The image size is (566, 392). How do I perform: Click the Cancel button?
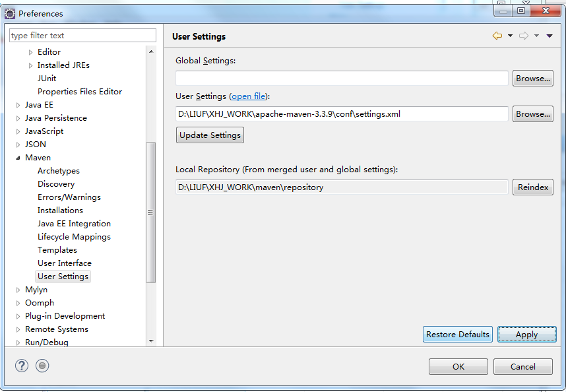click(x=523, y=367)
